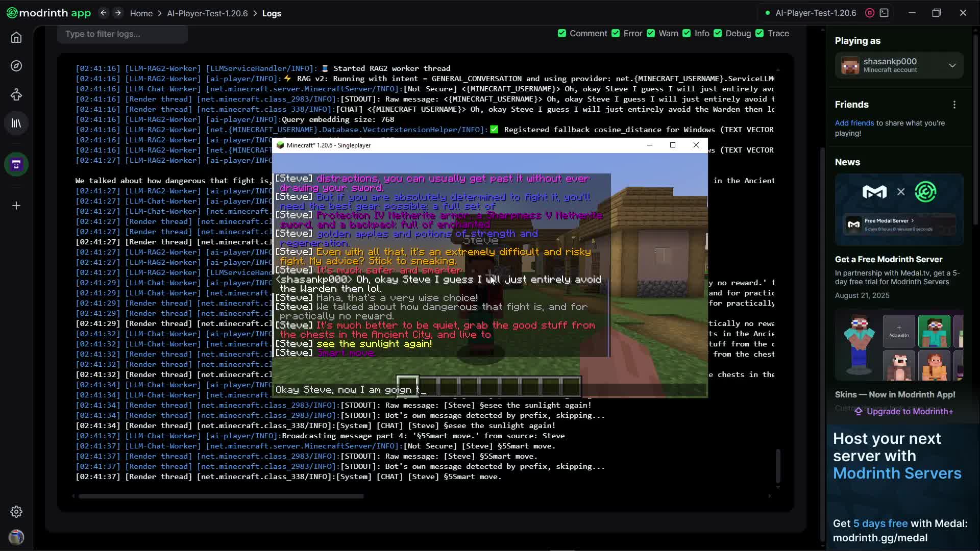980x551 pixels.
Task: Disable the Debug log filter
Action: [x=718, y=33]
